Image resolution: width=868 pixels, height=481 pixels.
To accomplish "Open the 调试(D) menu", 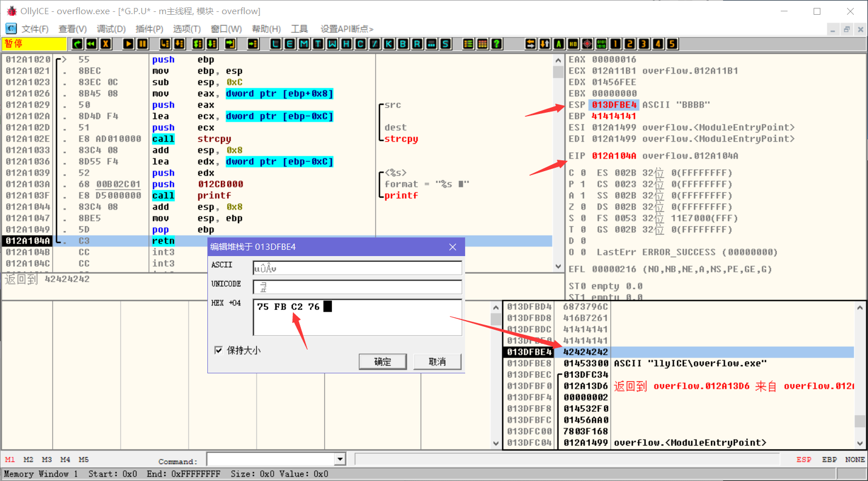I will pos(111,29).
